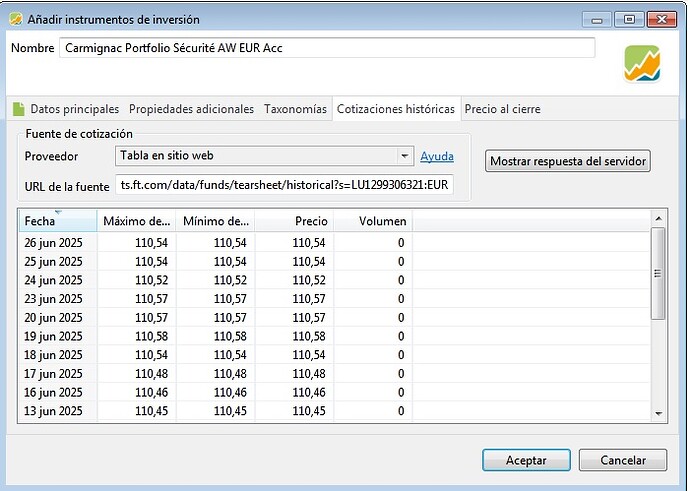Image resolution: width=690 pixels, height=491 pixels.
Task: Open the Taxonomías tab
Action: [295, 109]
